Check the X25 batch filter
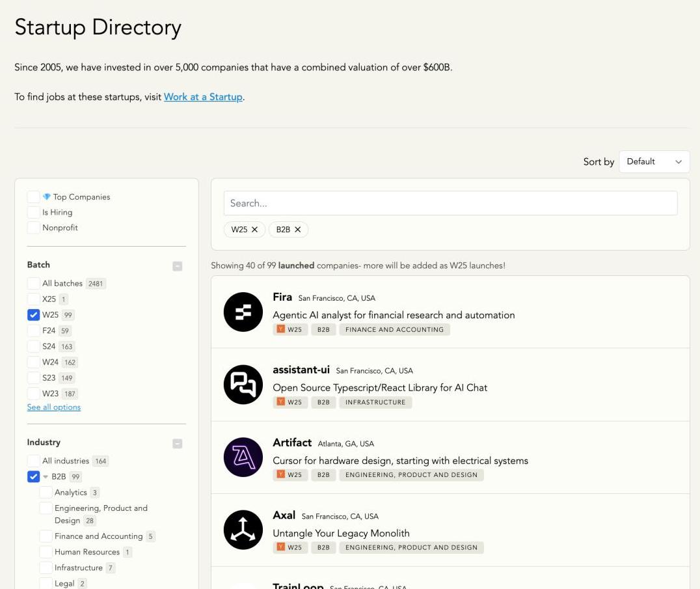The width and height of the screenshot is (700, 589). click(x=33, y=299)
